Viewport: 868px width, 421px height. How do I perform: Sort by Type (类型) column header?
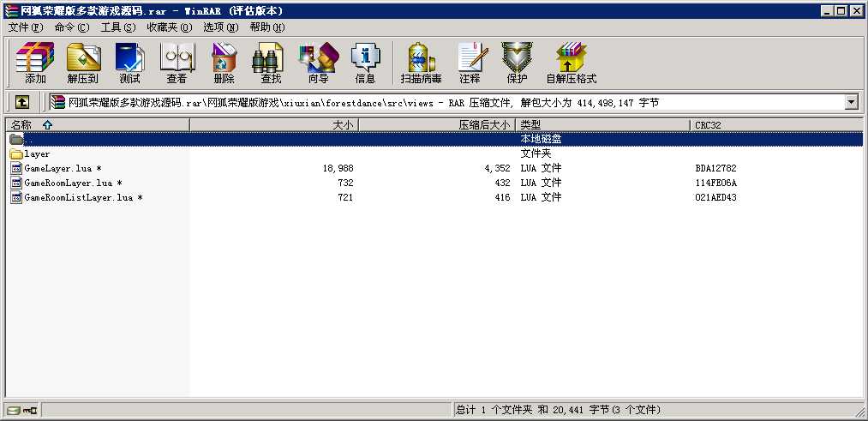point(602,125)
